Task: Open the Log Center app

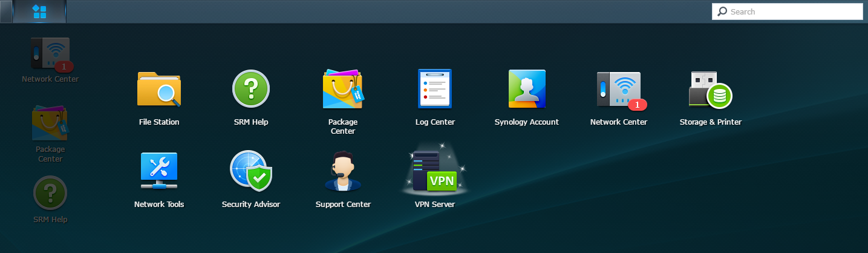Action: pos(435,89)
